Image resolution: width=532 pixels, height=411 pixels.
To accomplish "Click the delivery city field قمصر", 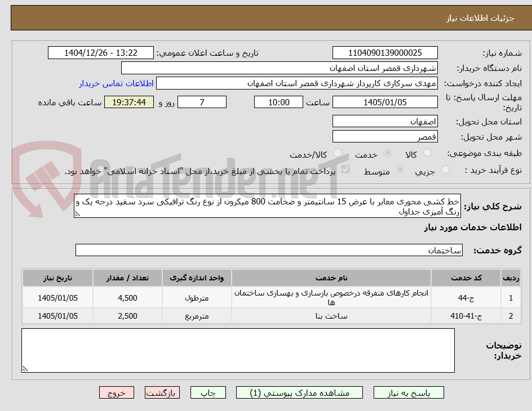I will click(385, 137).
